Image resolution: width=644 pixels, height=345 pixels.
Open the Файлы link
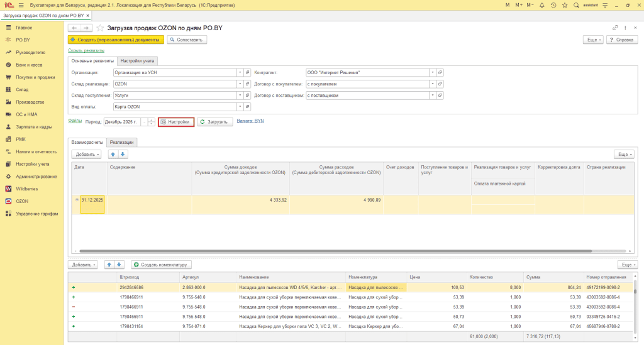point(75,121)
